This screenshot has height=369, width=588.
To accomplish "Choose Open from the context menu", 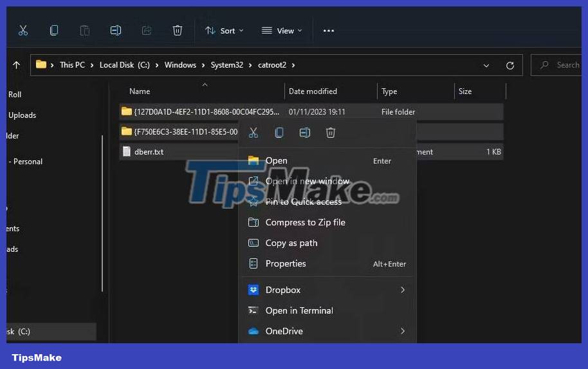I will click(327, 160).
